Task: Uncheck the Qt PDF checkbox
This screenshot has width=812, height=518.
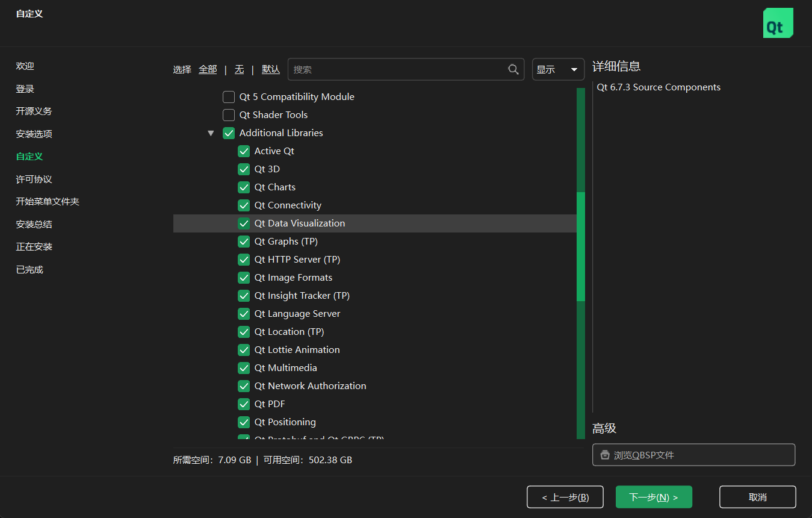Action: point(244,404)
